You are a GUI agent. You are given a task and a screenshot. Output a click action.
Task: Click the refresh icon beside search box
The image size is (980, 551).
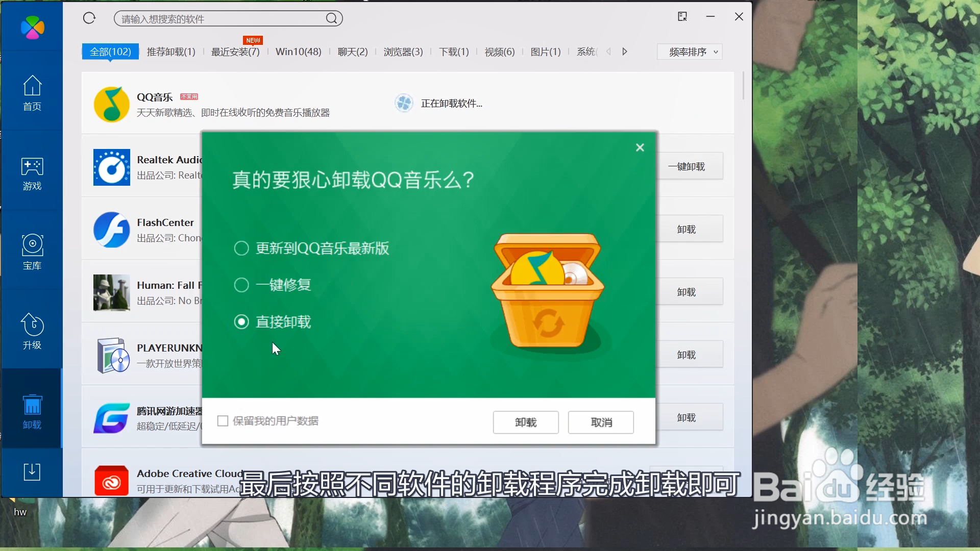[x=89, y=18]
